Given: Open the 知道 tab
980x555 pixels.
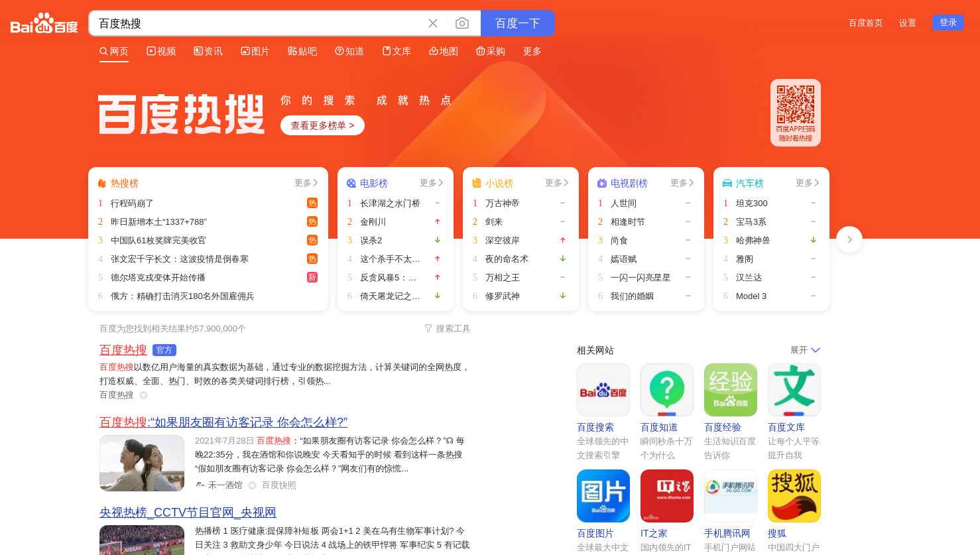Looking at the screenshot, I should [x=349, y=51].
